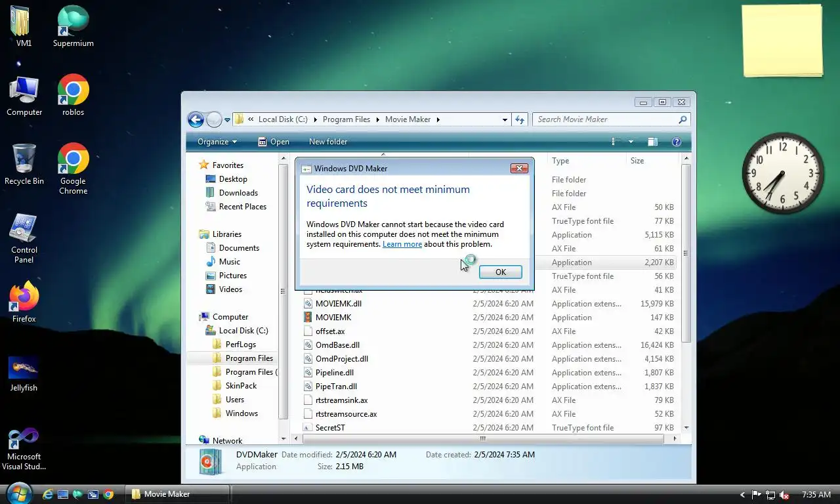Open the Computer desktop icon
This screenshot has height=504, width=840.
(x=24, y=96)
